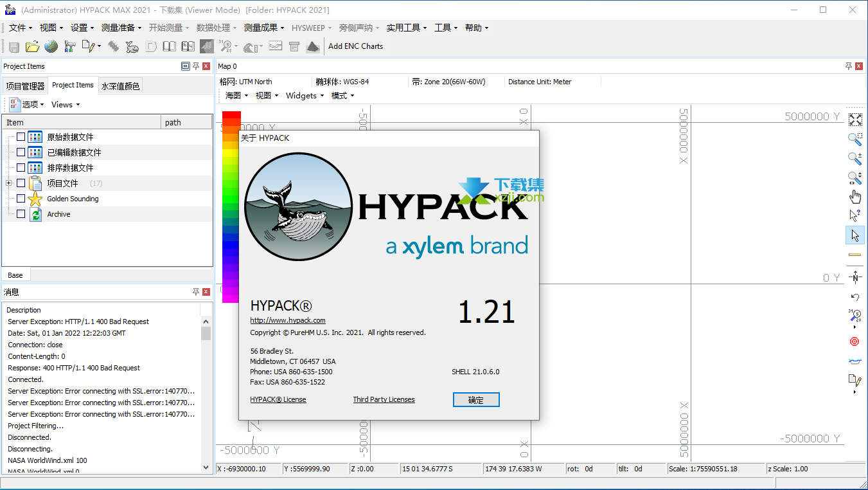The width and height of the screenshot is (868, 490).
Task: Open the 海图 dropdown in Map toolbar
Action: coord(236,95)
